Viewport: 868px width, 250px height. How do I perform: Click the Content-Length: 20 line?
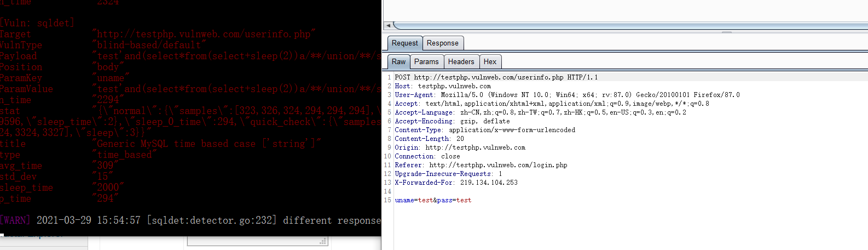point(429,139)
